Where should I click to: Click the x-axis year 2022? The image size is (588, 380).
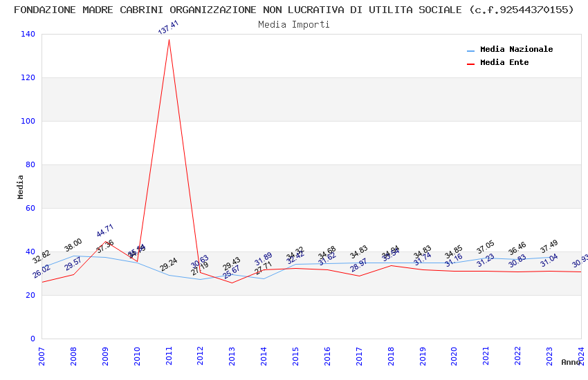[x=518, y=357]
